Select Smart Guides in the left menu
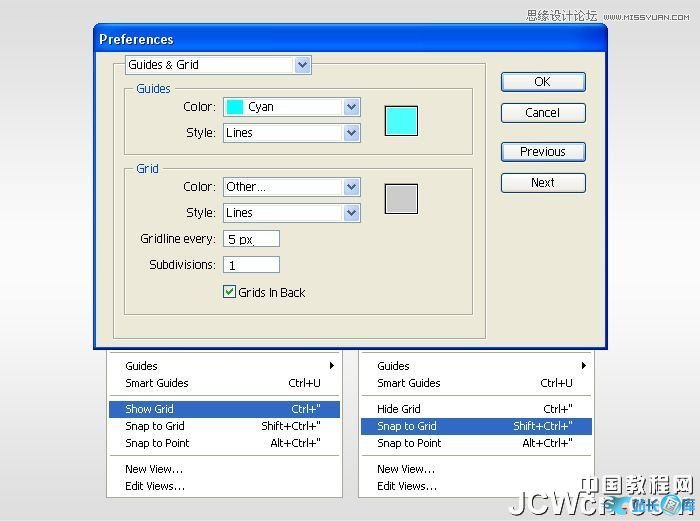The width and height of the screenshot is (700, 521). point(224,383)
